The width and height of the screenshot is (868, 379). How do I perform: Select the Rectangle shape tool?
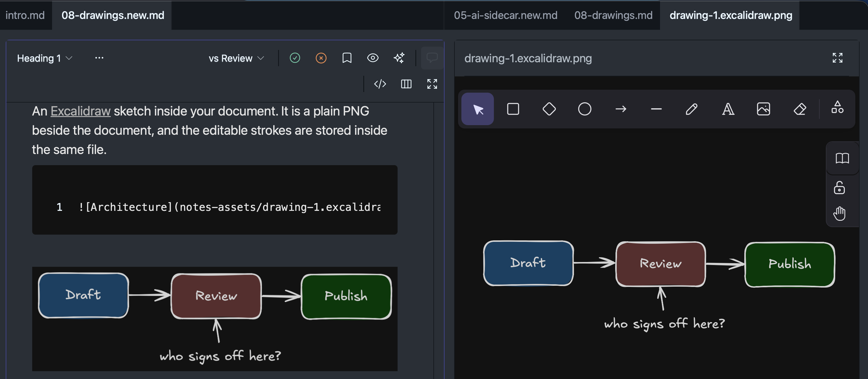(513, 109)
